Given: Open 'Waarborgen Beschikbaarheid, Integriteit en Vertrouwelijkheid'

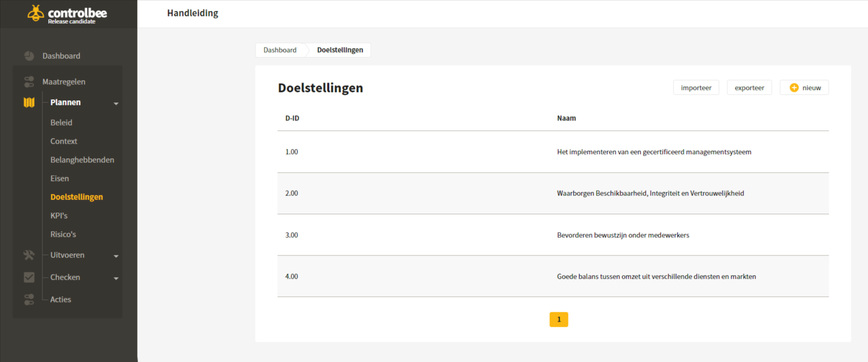Looking at the screenshot, I should (x=650, y=193).
